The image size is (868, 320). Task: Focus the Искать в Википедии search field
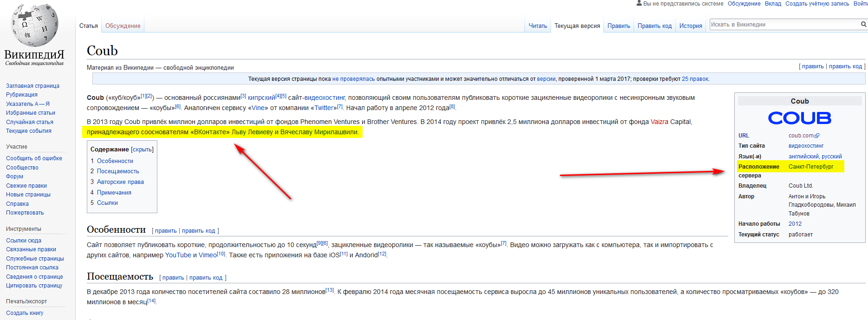click(x=784, y=25)
